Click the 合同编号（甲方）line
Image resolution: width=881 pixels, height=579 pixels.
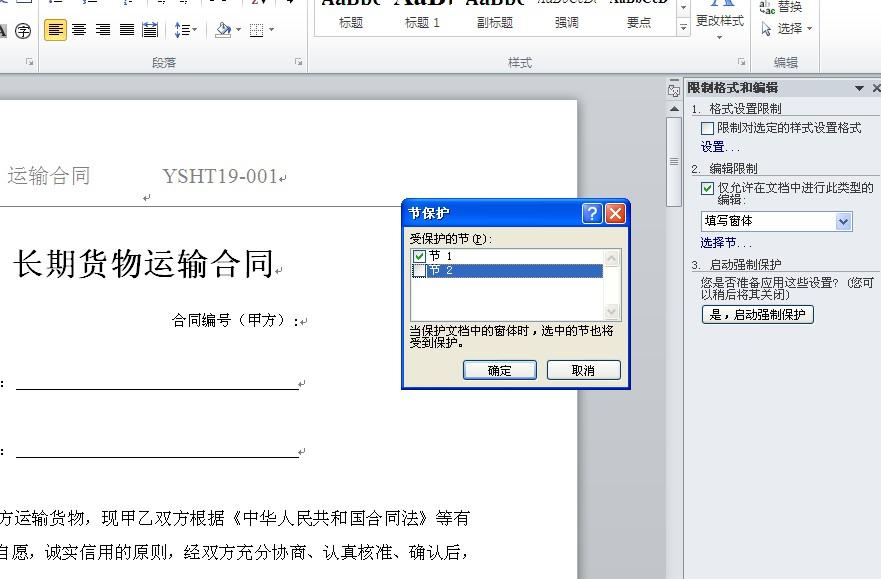pyautogui.click(x=235, y=321)
